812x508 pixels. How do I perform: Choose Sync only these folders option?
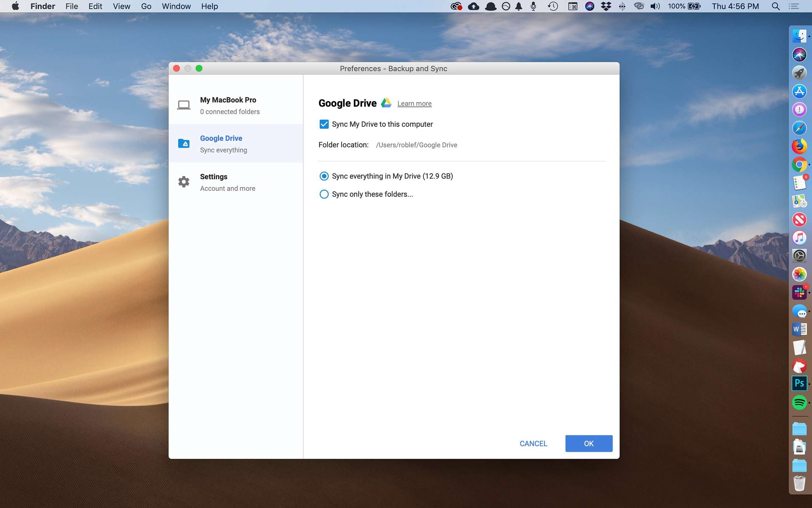point(324,194)
